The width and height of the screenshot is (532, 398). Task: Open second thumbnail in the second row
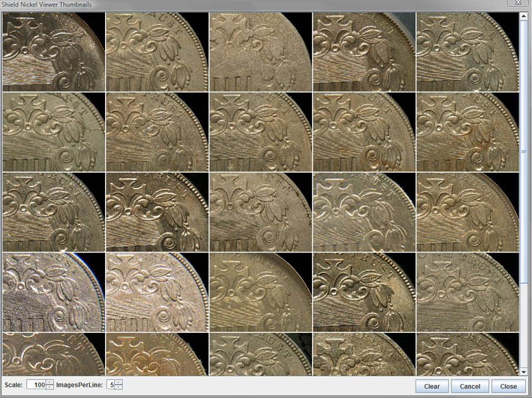point(157,132)
